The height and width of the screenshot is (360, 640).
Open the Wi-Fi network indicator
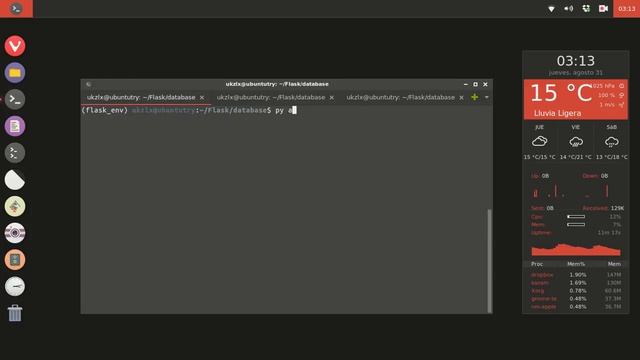(551, 9)
